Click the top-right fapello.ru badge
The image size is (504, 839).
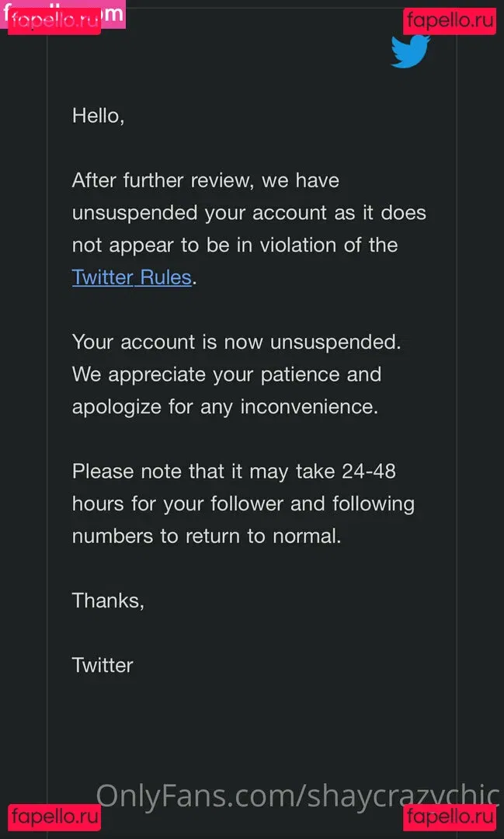tap(449, 20)
